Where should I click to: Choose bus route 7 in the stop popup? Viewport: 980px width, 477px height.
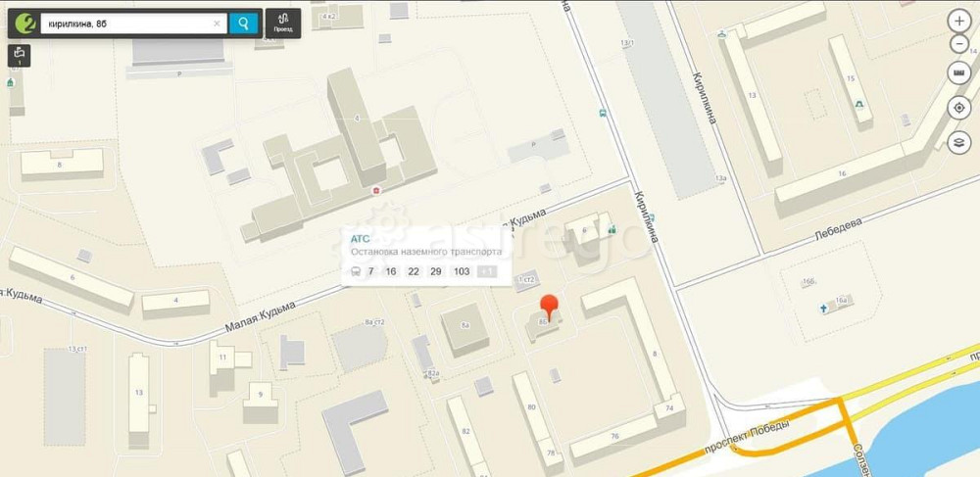pyautogui.click(x=370, y=271)
